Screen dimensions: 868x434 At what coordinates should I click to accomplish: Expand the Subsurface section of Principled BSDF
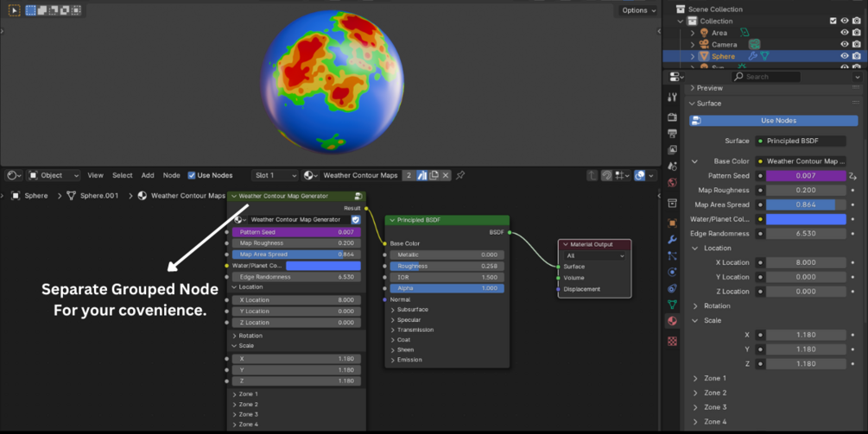(x=393, y=310)
